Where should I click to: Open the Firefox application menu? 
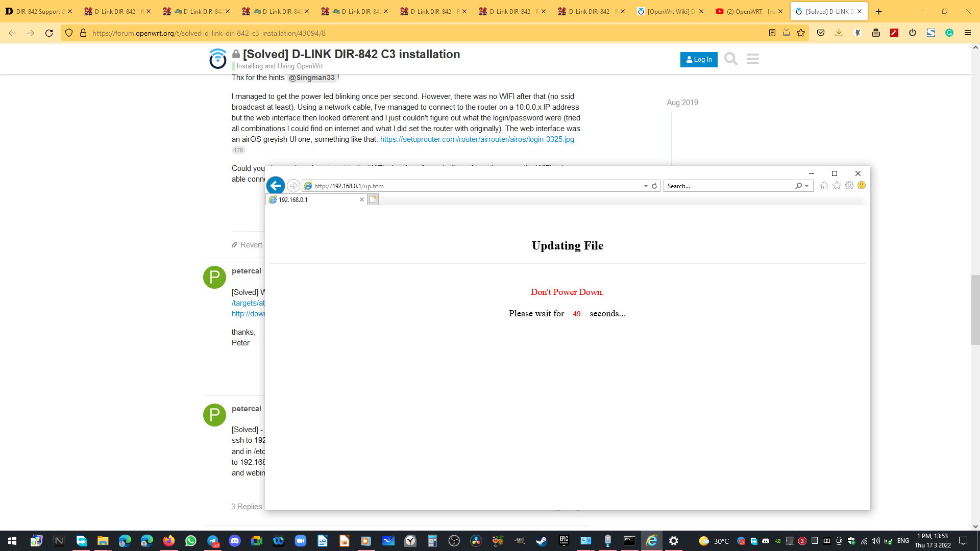[968, 33]
